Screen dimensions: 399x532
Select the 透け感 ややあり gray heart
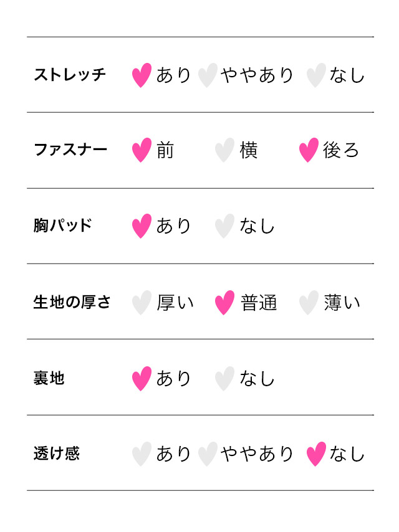pyautogui.click(x=208, y=454)
